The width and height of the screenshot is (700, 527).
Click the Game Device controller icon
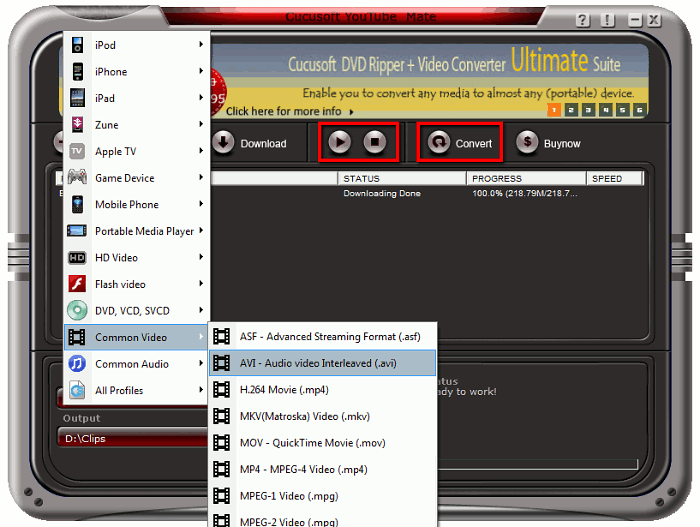77,177
